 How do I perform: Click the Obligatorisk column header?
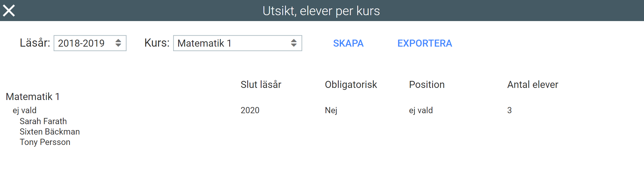pyautogui.click(x=351, y=85)
